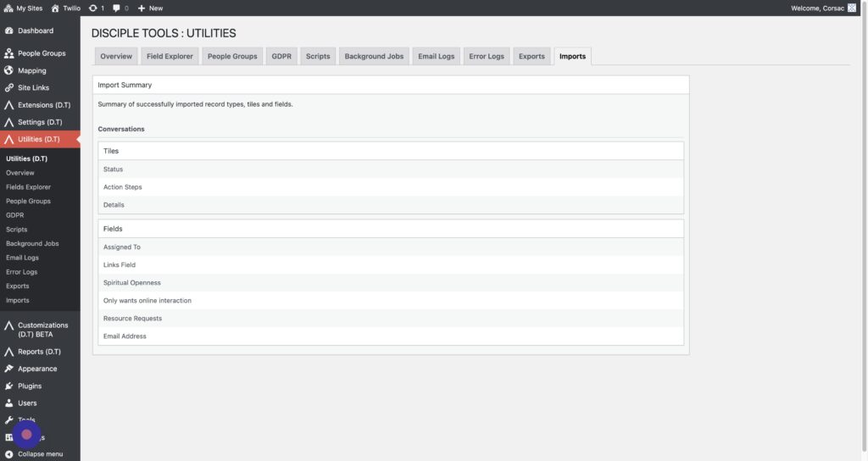Switch to the Background Jobs tab

point(374,57)
